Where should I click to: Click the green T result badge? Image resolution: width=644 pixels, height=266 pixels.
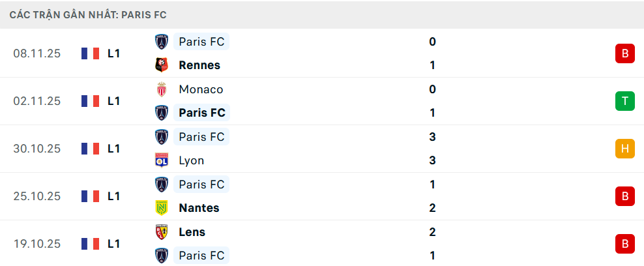click(x=624, y=101)
